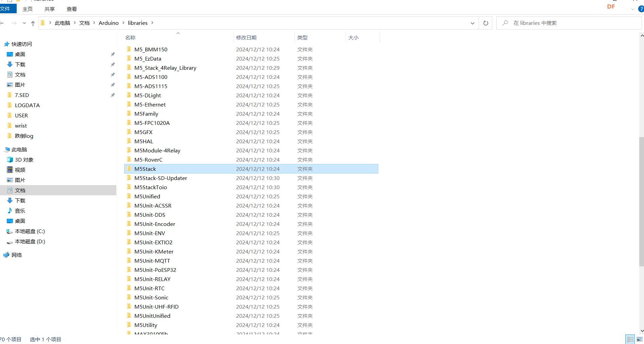644x344 pixels.
Task: Click the M5_BMM150 folder icon
Action: pos(129,49)
